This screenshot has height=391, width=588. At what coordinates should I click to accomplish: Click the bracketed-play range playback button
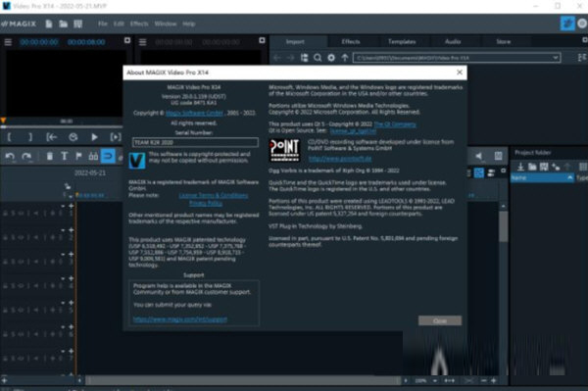(116, 137)
